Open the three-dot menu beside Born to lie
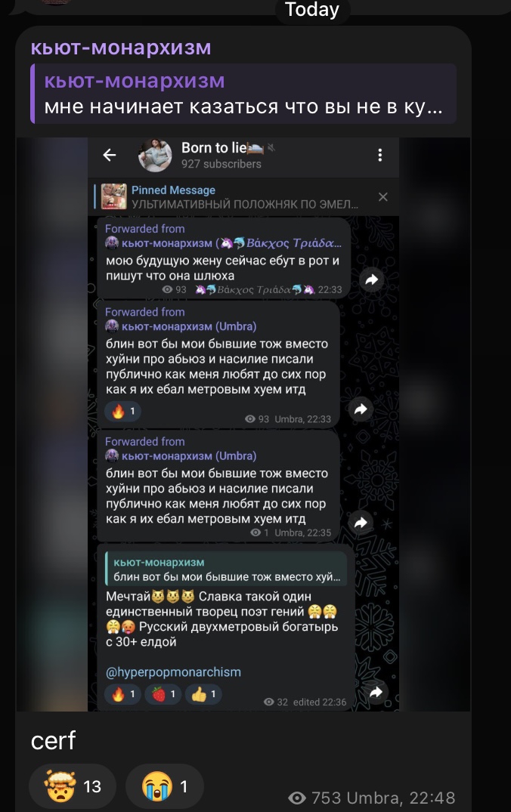 pyautogui.click(x=380, y=155)
